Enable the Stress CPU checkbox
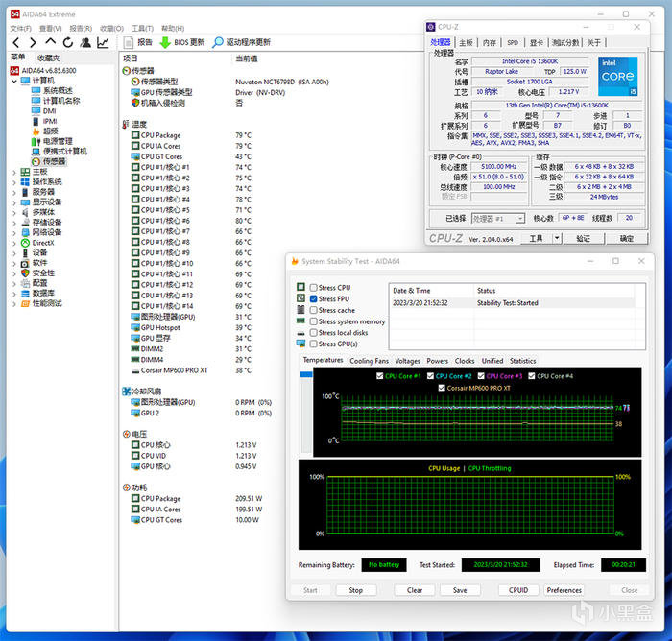This screenshot has height=641, width=672. tap(313, 288)
